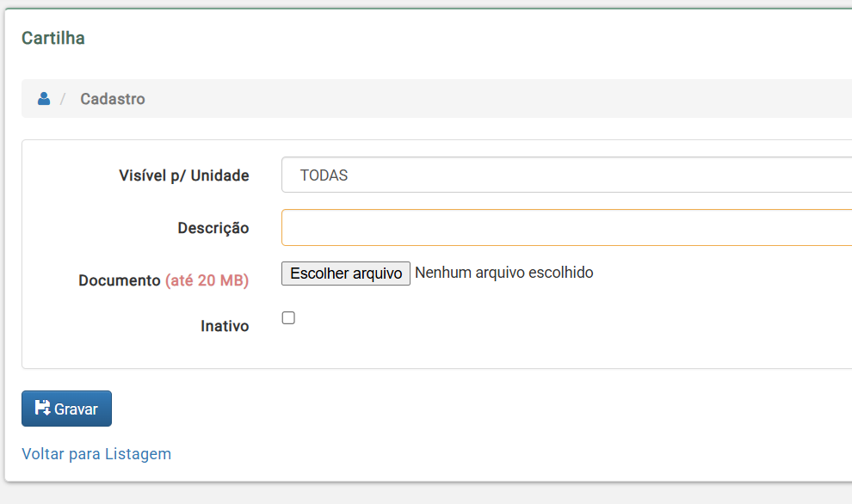The image size is (852, 504).
Task: Open the Visível p/ Unidade dropdown
Action: pyautogui.click(x=567, y=175)
